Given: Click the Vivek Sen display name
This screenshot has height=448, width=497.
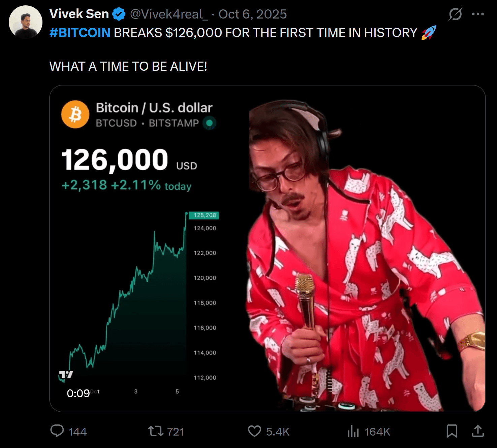Looking at the screenshot, I should pos(79,14).
